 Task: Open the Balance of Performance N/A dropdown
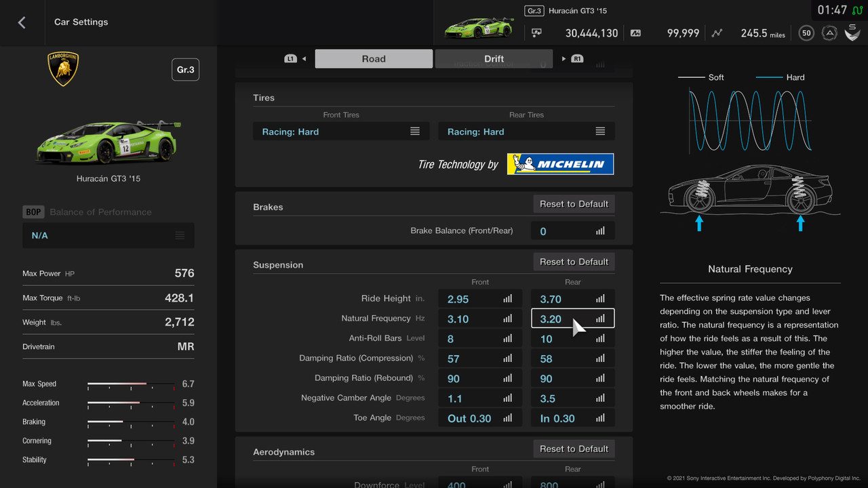[x=108, y=235]
